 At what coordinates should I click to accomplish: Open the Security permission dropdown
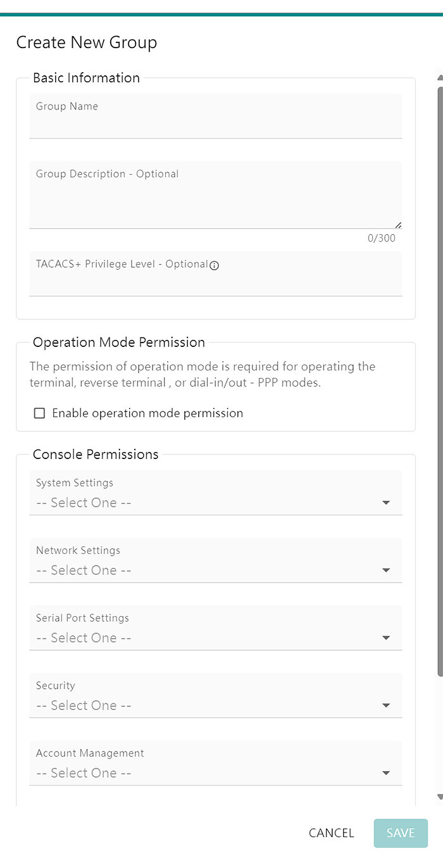(x=216, y=695)
